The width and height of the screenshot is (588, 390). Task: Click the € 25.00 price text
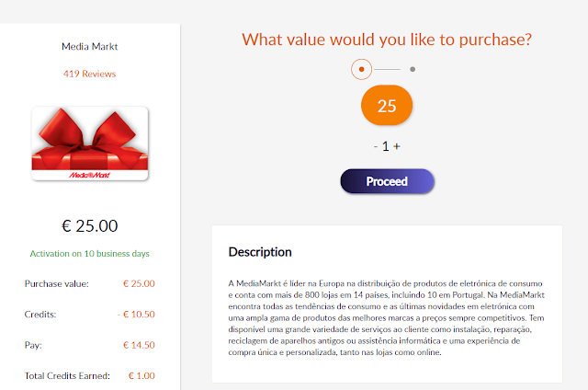90,224
